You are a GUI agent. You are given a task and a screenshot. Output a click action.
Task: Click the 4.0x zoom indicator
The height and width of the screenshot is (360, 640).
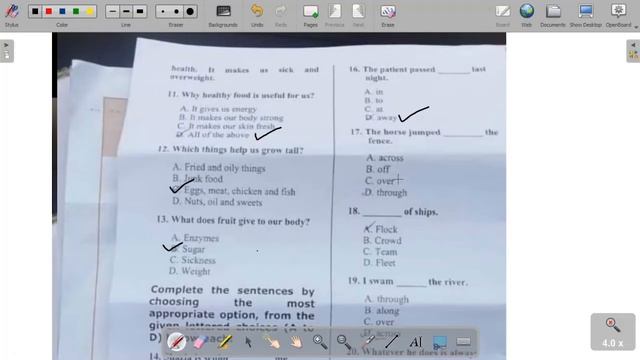point(613,332)
